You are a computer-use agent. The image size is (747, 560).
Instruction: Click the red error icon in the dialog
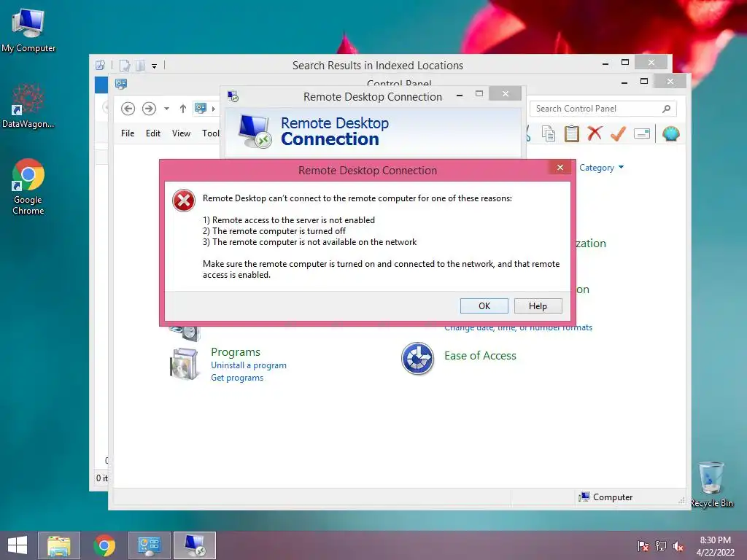coord(183,201)
